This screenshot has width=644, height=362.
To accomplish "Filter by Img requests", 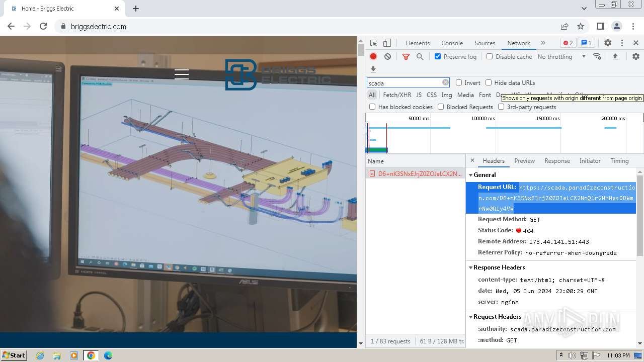I will 447,95.
